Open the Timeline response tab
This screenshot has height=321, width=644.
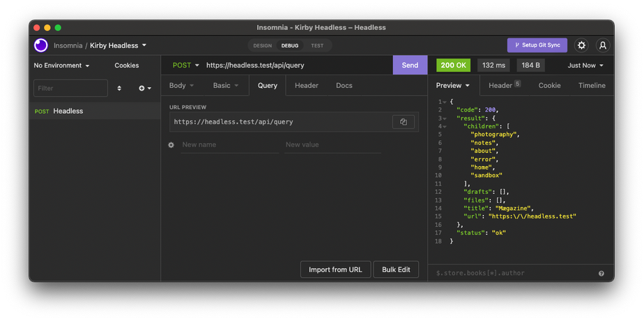pos(592,86)
